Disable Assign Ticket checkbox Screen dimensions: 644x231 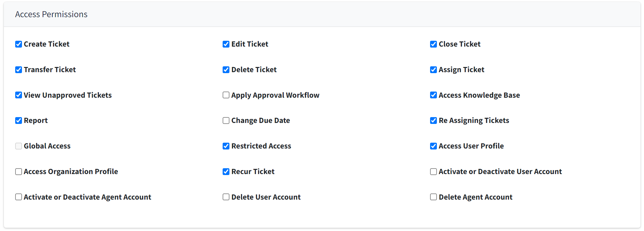click(x=434, y=70)
